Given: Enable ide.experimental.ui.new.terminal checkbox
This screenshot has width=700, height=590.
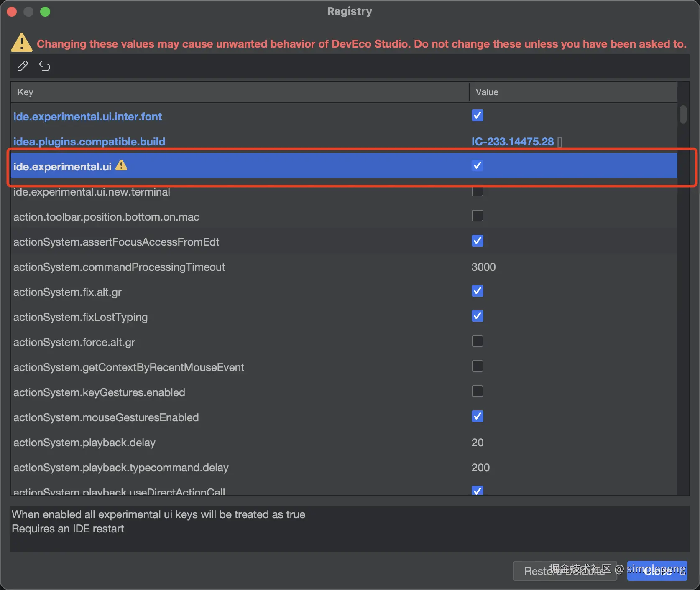Looking at the screenshot, I should click(477, 191).
